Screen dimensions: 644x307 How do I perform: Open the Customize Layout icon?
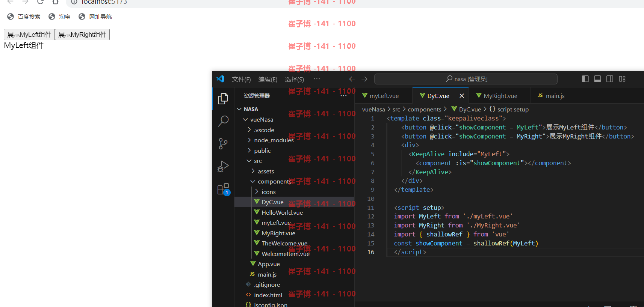click(x=622, y=79)
